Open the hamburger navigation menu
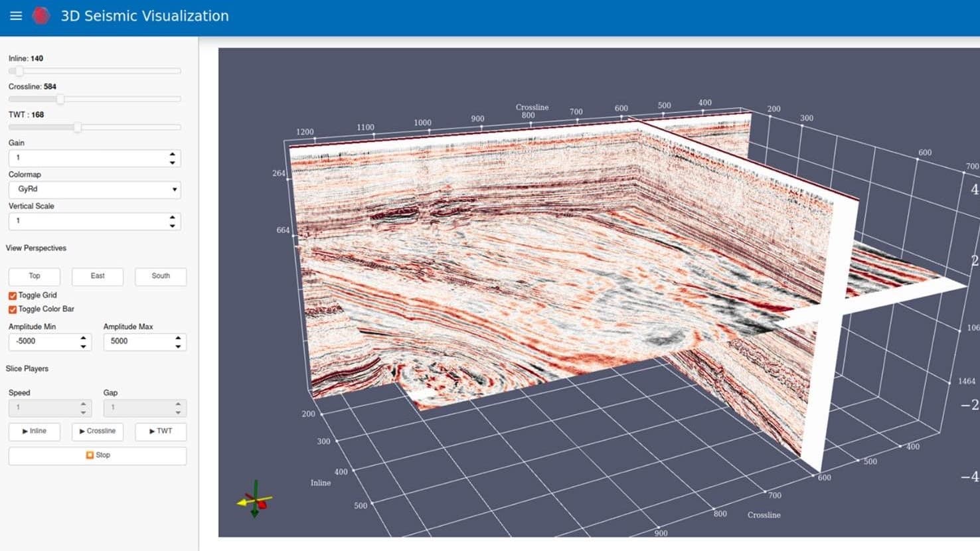 [x=16, y=16]
